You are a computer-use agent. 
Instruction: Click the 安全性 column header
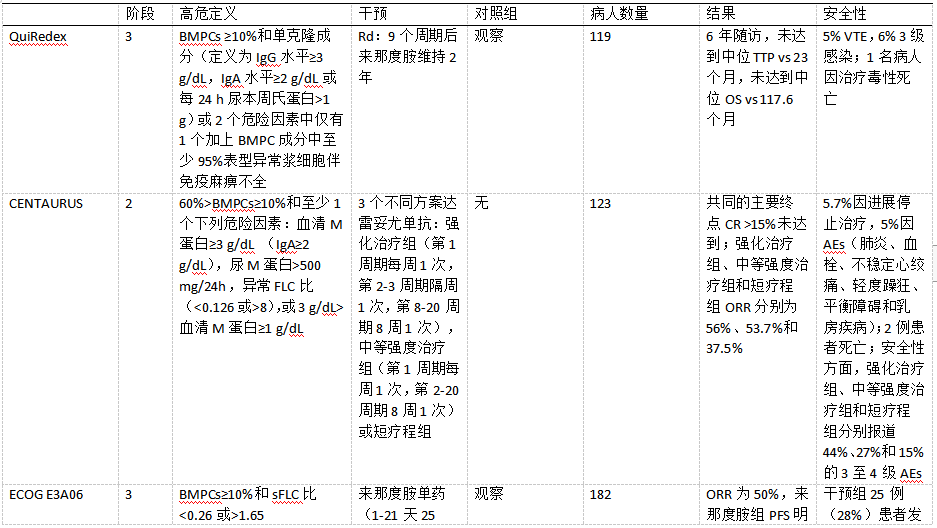pyautogui.click(x=844, y=14)
